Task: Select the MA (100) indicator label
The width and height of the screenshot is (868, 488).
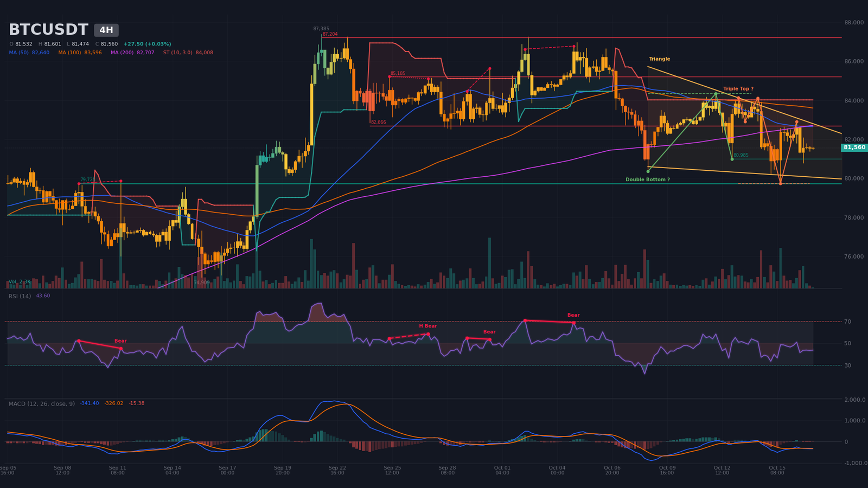Action: click(80, 53)
